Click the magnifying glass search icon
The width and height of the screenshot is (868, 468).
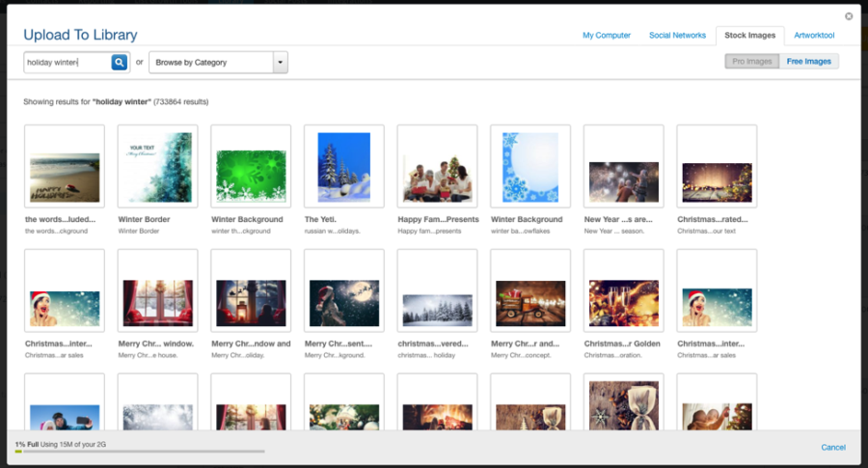coord(119,63)
